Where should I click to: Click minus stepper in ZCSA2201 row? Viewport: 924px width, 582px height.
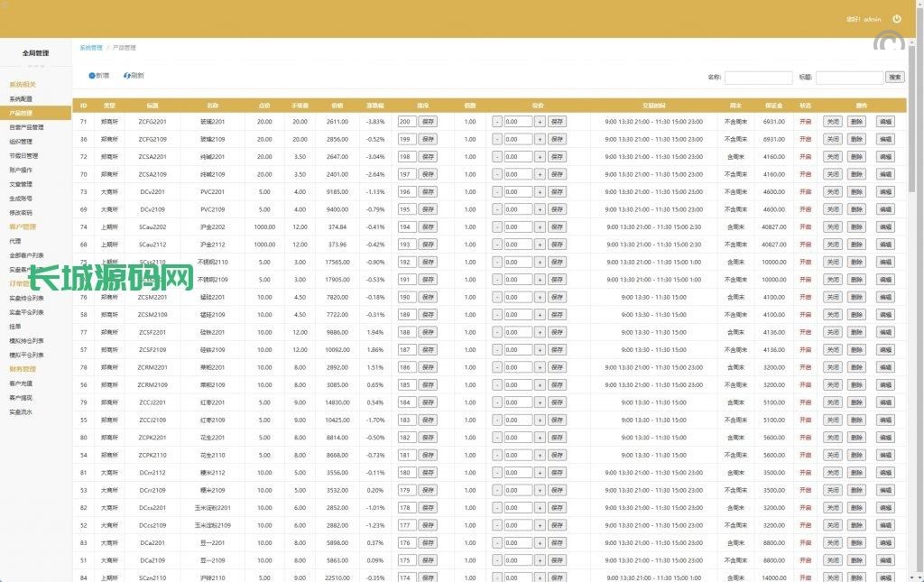[497, 157]
